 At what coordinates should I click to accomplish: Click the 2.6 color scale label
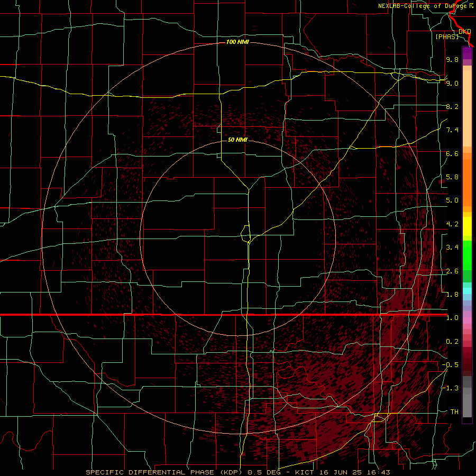(x=452, y=271)
